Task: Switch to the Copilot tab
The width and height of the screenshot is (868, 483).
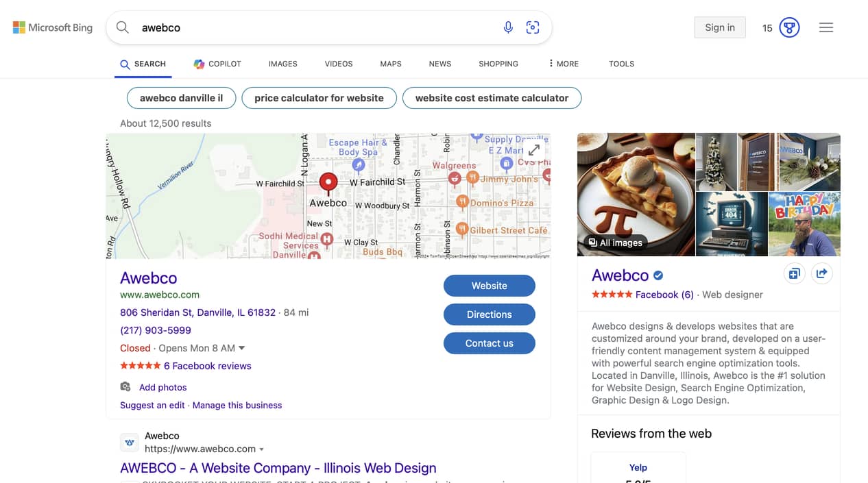Action: point(217,64)
